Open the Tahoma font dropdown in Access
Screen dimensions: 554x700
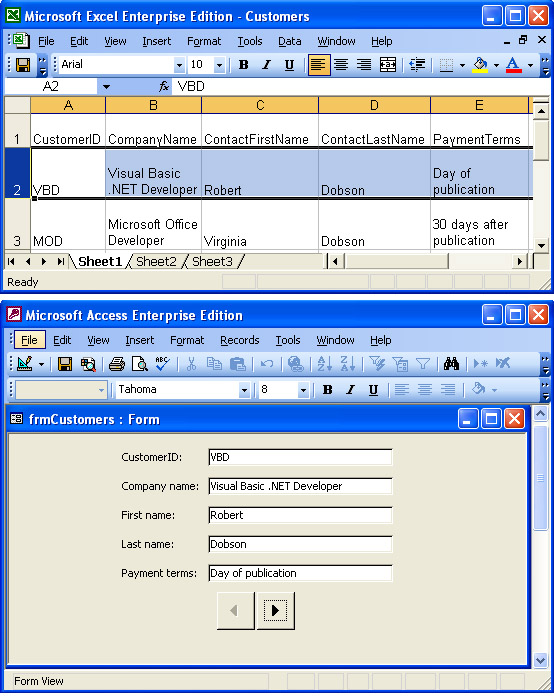click(244, 390)
